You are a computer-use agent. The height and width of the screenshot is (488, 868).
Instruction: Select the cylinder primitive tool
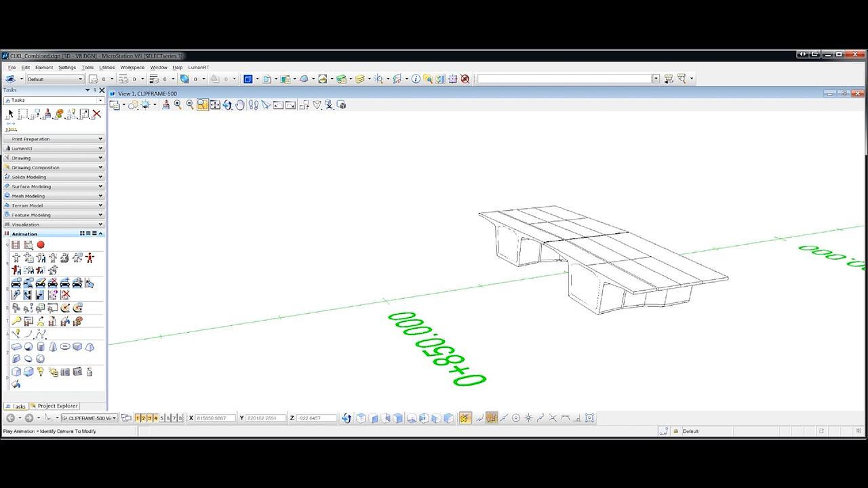click(41, 346)
